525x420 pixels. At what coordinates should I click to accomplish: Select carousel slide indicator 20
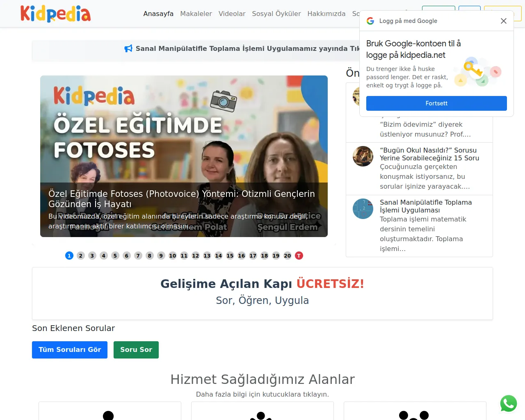[x=288, y=256]
